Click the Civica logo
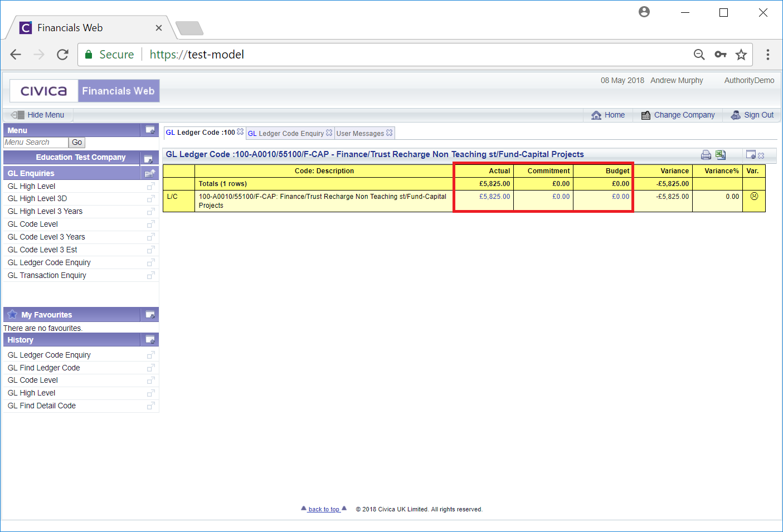This screenshot has width=783, height=532. pos(43,91)
